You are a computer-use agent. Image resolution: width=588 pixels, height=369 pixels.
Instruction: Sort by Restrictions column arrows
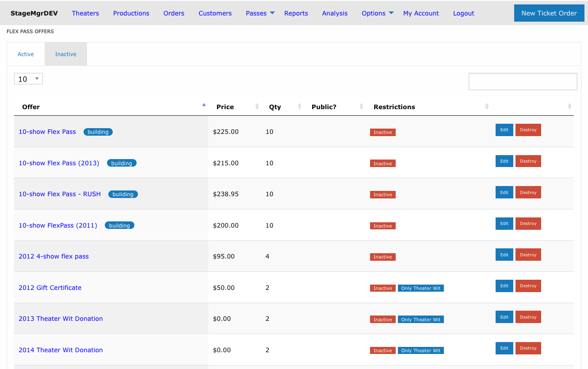coord(487,107)
